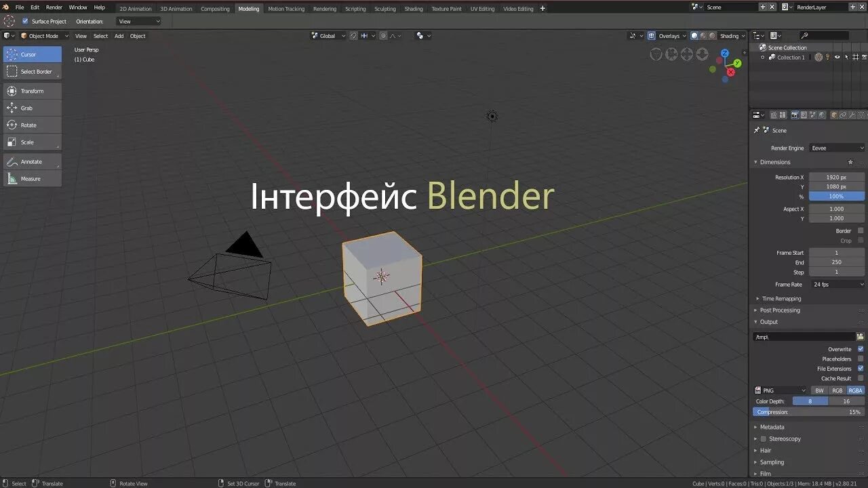Open the PNG file format dropdown
Screen dimensions: 868x488
(781, 390)
